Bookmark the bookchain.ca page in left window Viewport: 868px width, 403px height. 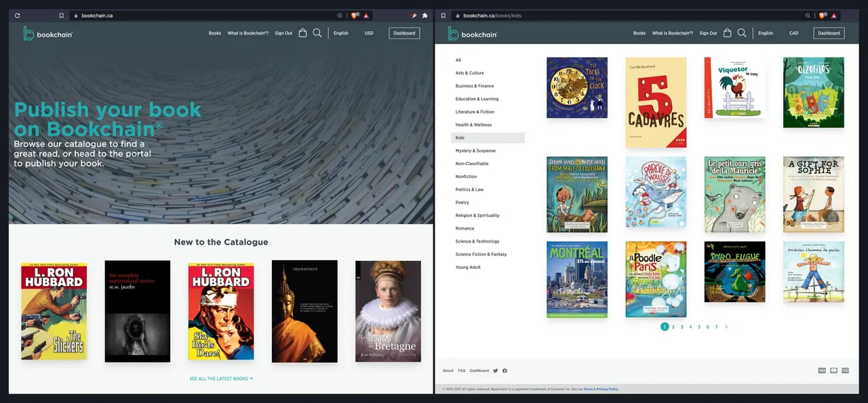(61, 15)
